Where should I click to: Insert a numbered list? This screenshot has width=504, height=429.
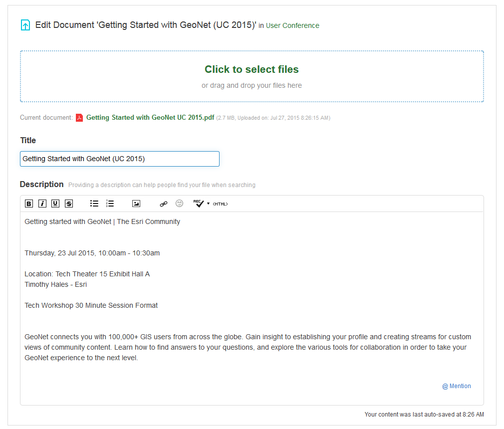[x=110, y=204]
